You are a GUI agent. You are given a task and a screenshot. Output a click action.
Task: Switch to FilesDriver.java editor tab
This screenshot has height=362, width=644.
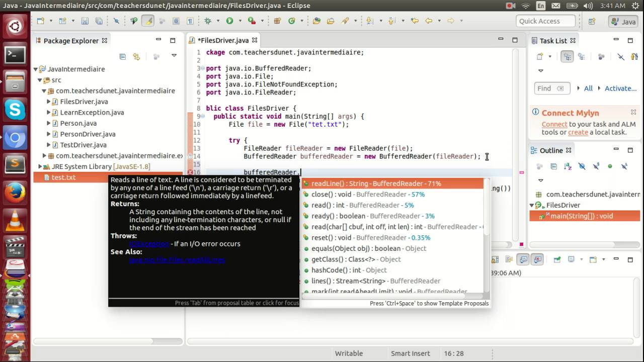click(223, 40)
